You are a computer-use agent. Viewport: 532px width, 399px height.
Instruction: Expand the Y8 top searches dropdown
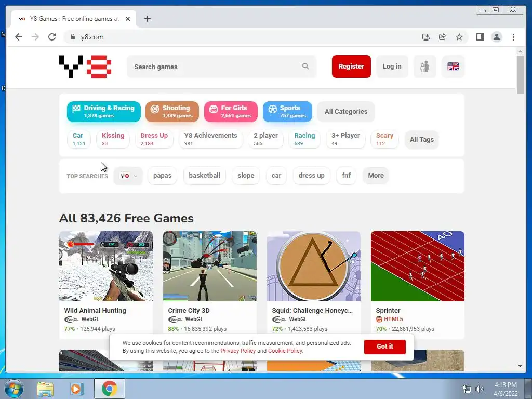click(x=128, y=176)
